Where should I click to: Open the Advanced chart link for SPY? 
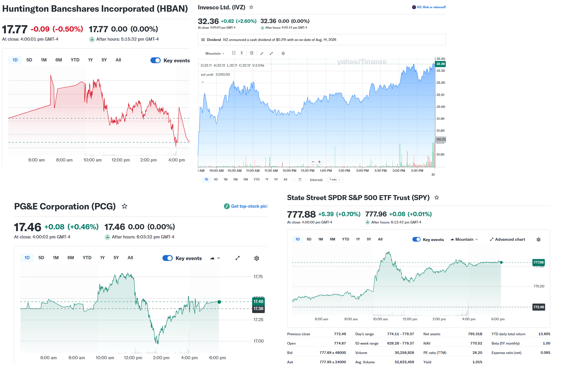tap(508, 239)
